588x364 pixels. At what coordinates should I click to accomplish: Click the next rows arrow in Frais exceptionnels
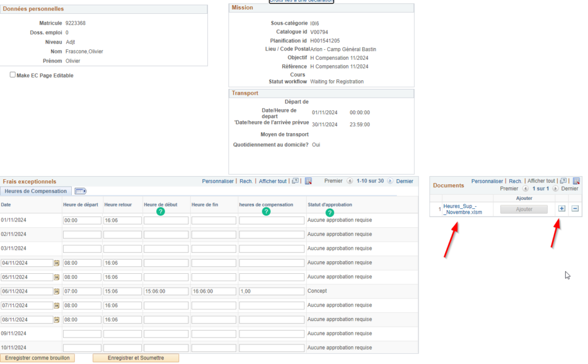pyautogui.click(x=390, y=181)
